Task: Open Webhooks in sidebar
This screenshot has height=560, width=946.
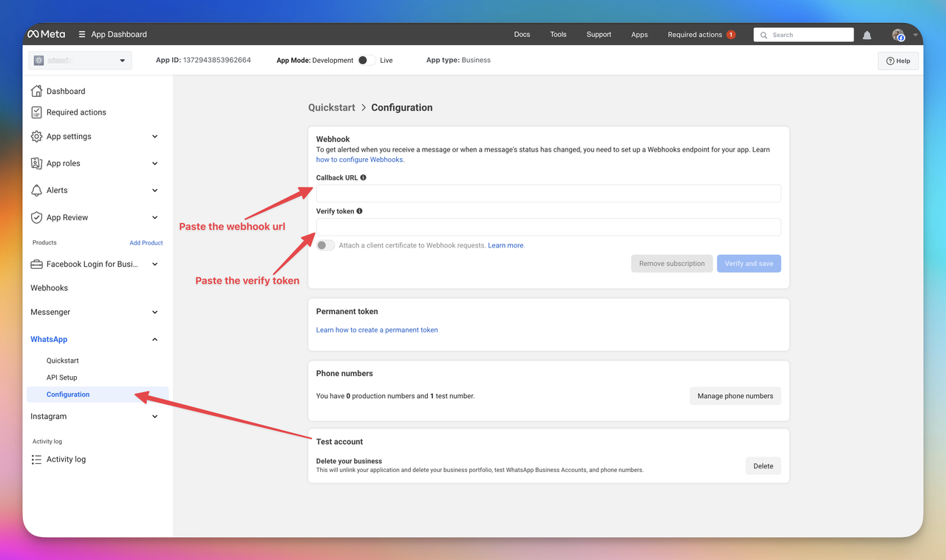Action: (49, 288)
